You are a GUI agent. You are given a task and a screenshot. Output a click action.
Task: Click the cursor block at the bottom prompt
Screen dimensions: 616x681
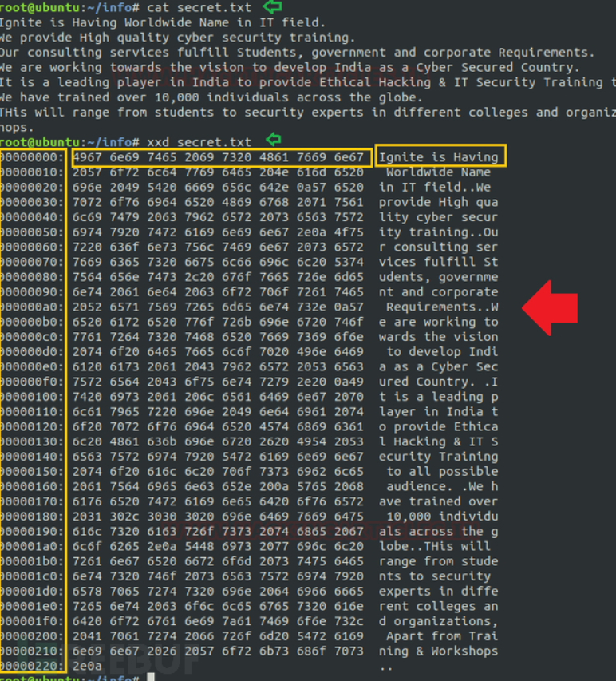151,677
